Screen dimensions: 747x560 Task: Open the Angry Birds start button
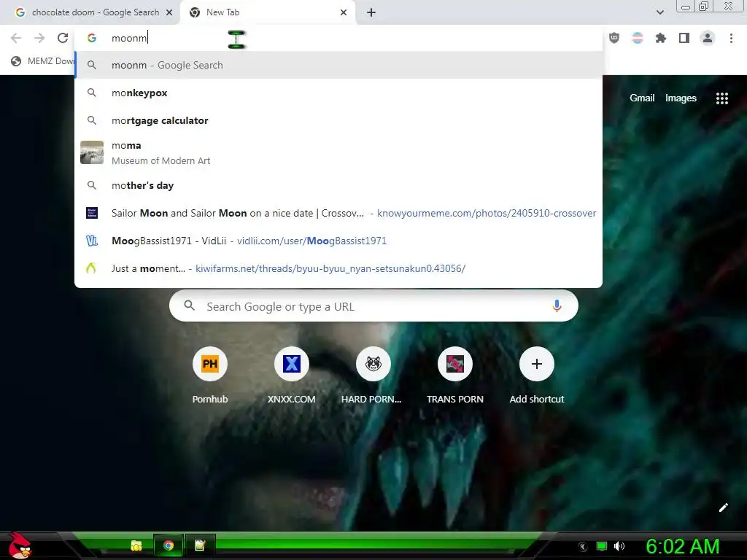pyautogui.click(x=20, y=545)
